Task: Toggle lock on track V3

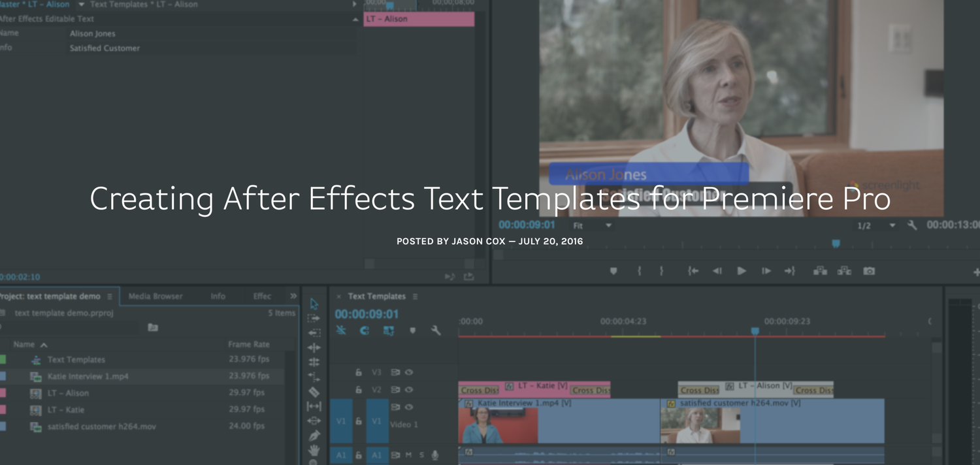Action: (x=359, y=372)
